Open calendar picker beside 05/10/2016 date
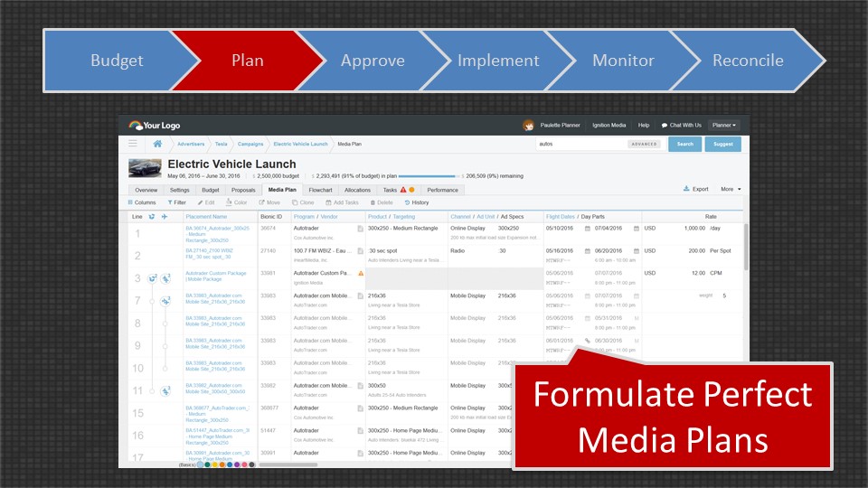Image resolution: width=868 pixels, height=488 pixels. click(588, 229)
